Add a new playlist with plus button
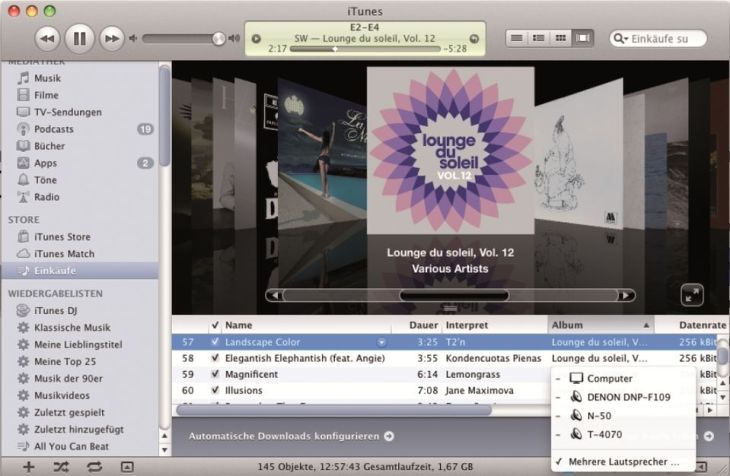Viewport: 730px width, 476px height. coord(28,467)
